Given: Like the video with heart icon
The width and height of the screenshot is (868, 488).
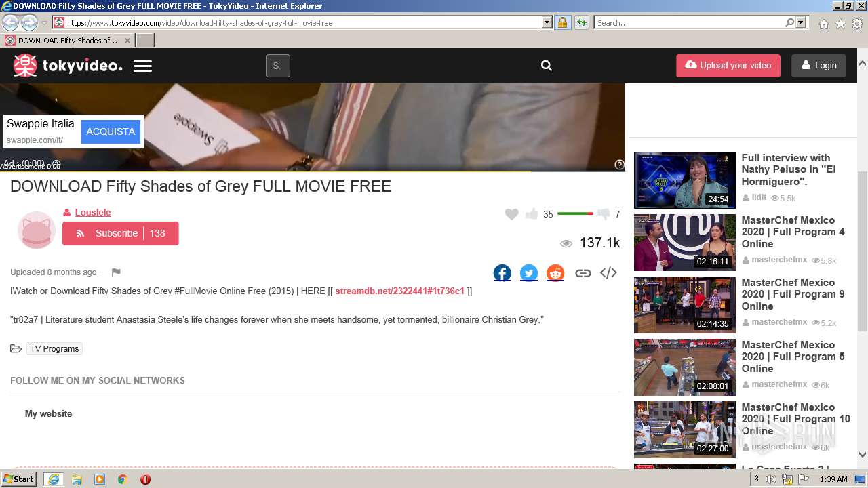Looking at the screenshot, I should tap(512, 214).
